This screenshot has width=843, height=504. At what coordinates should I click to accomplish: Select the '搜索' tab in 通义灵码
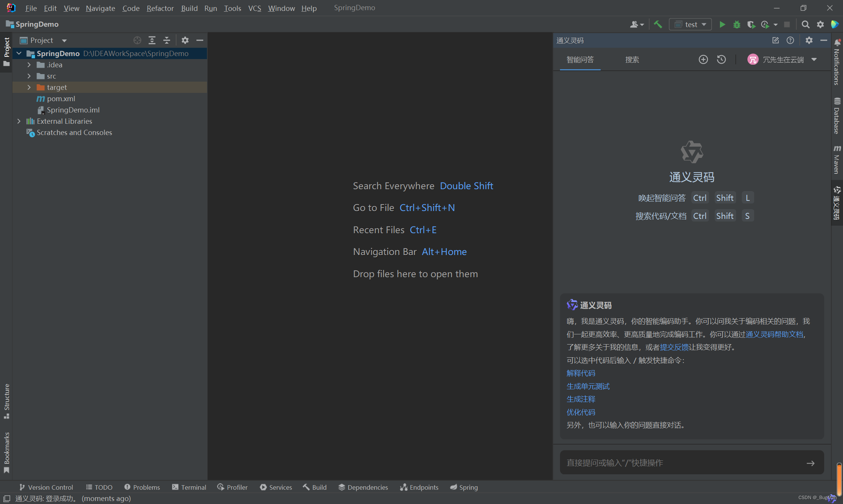pyautogui.click(x=632, y=59)
